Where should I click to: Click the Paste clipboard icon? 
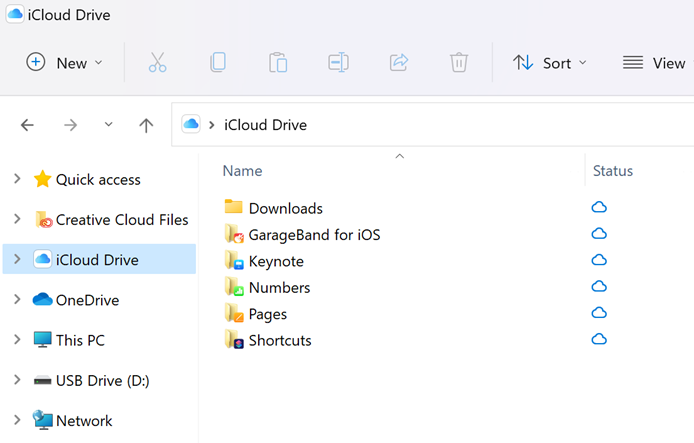point(278,62)
